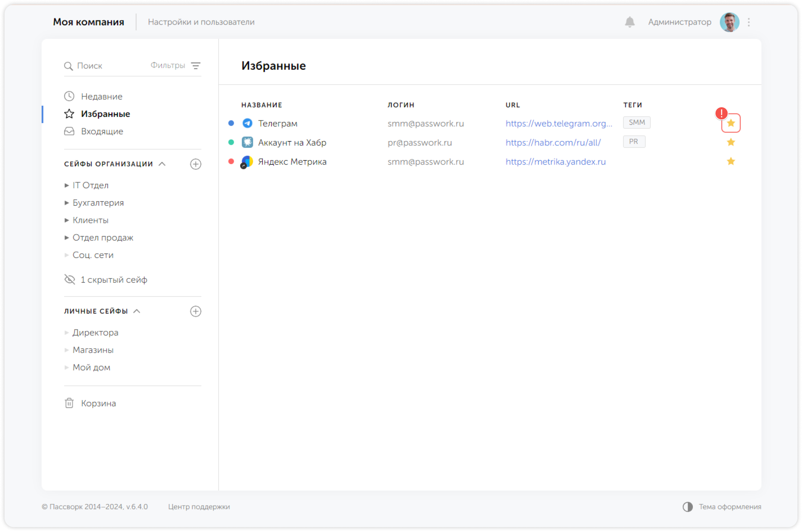Screen dimensions: 802x532
Task: Open the three-dot user menu
Action: (x=749, y=22)
